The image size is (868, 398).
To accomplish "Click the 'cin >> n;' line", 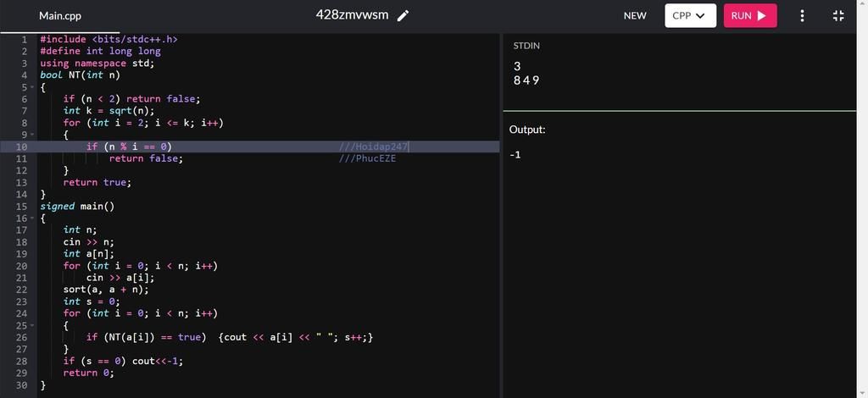I will [x=88, y=242].
